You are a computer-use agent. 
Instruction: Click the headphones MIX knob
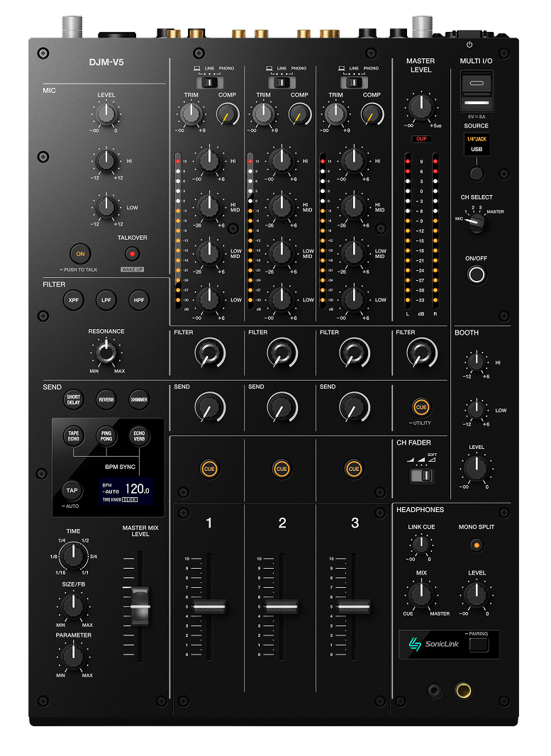[421, 594]
